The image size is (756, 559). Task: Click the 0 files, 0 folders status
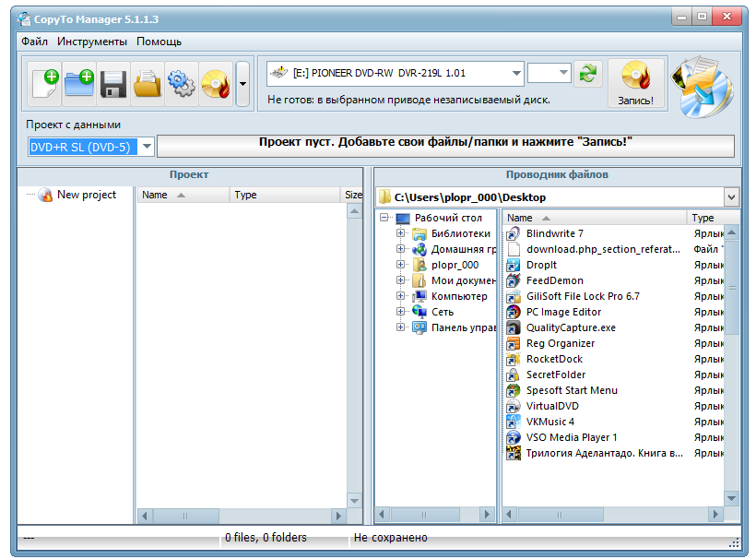(x=266, y=537)
